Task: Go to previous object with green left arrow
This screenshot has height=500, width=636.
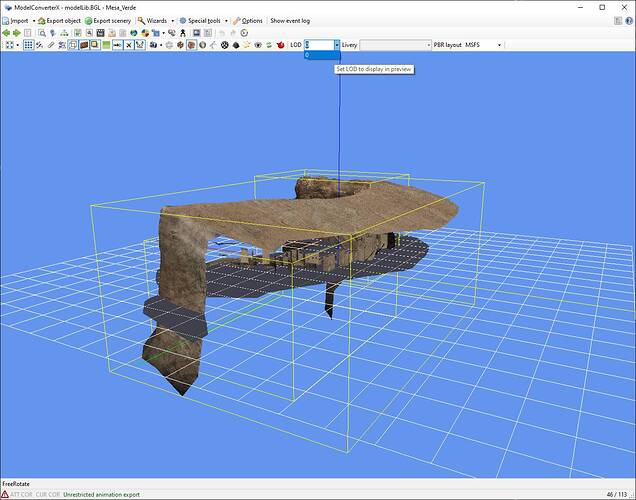Action: (6, 33)
